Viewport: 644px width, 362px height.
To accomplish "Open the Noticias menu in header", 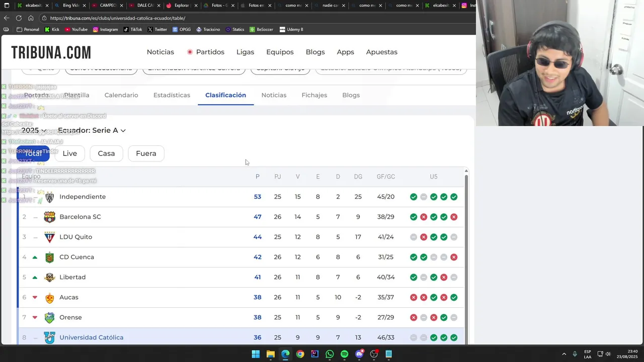I will tap(160, 52).
